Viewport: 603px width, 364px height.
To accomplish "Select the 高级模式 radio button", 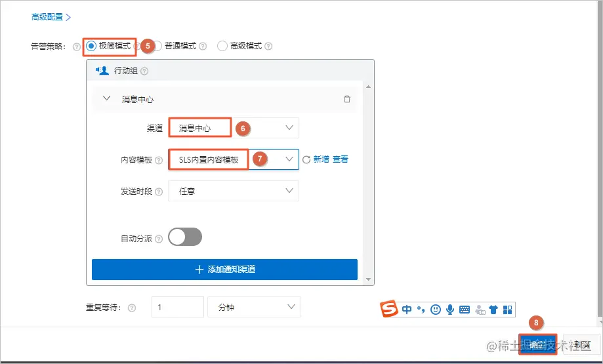I will [222, 46].
